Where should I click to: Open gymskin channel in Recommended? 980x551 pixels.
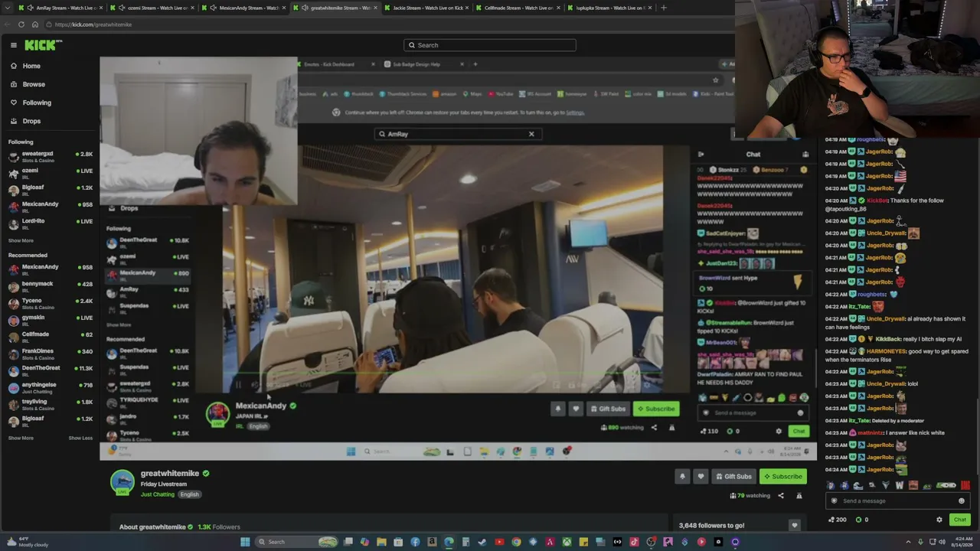(50, 320)
